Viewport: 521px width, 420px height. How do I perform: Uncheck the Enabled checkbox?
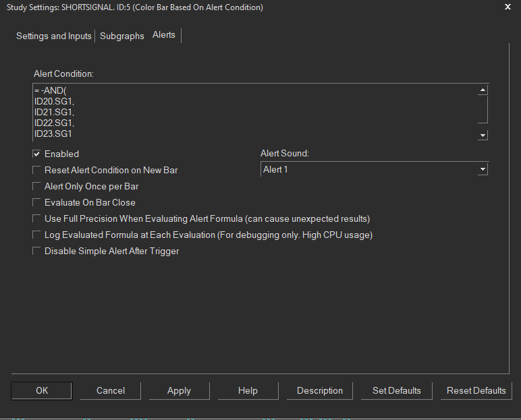37,154
